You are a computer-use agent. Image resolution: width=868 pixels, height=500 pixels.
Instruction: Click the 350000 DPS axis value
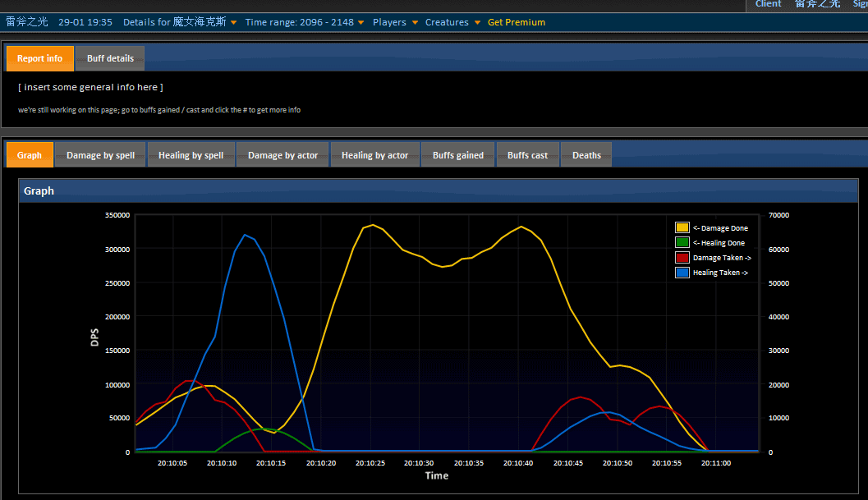click(117, 215)
